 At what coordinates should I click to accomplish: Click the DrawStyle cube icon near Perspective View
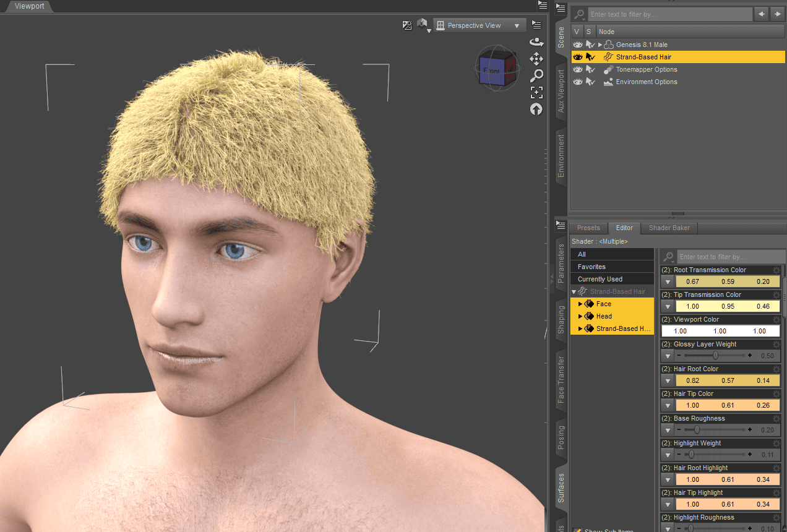pyautogui.click(x=423, y=24)
